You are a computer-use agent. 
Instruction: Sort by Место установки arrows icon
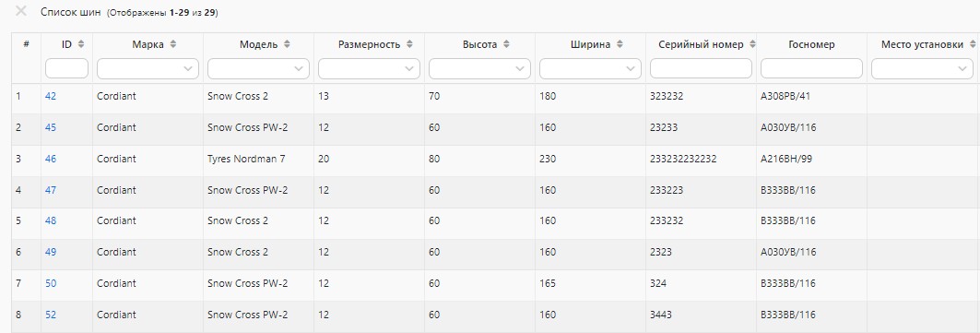(x=972, y=44)
